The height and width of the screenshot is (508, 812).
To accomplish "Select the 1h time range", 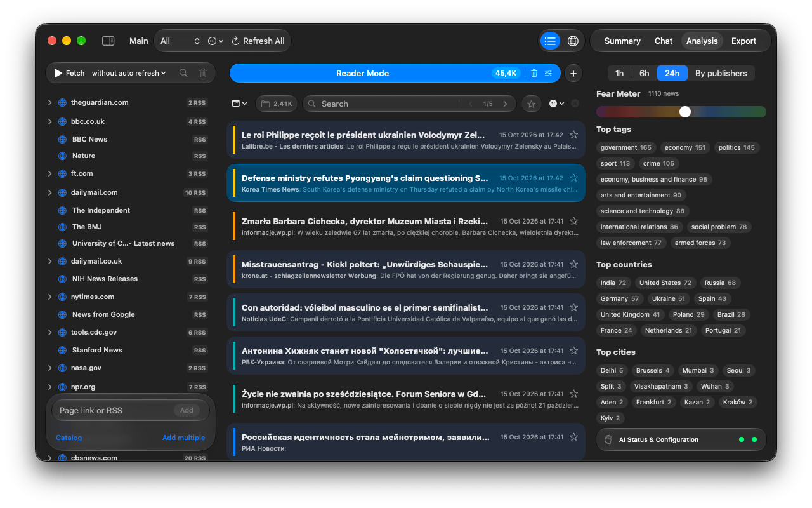I will (x=619, y=73).
